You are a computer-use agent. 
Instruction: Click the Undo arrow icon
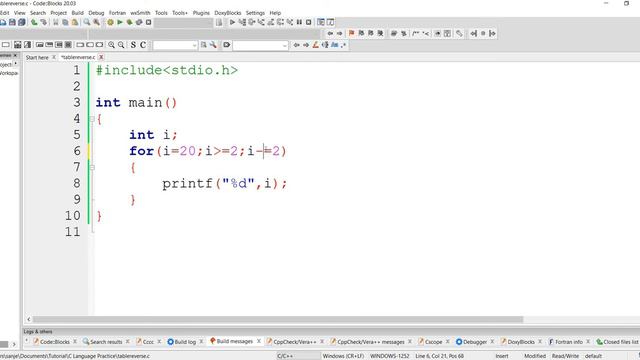34,22
